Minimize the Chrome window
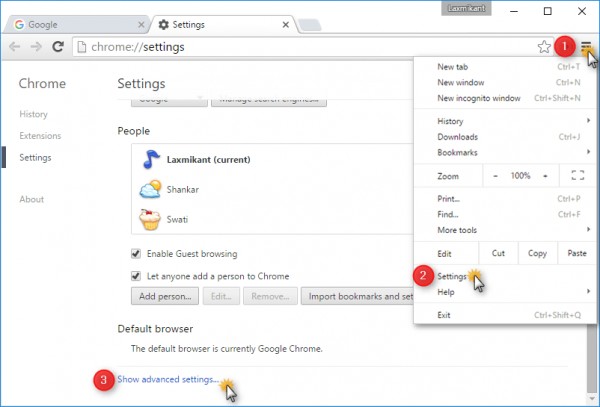Screen dimensions: 600x407 [x=514, y=11]
